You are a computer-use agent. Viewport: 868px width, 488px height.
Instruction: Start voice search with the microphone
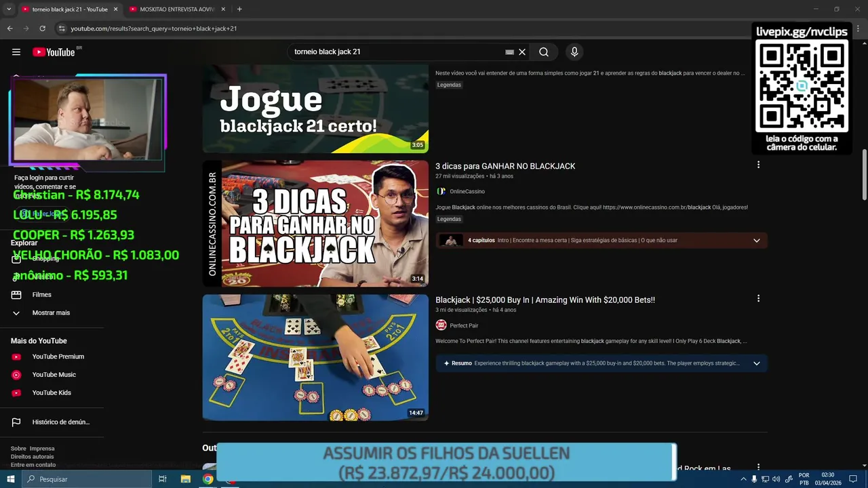[x=574, y=52]
